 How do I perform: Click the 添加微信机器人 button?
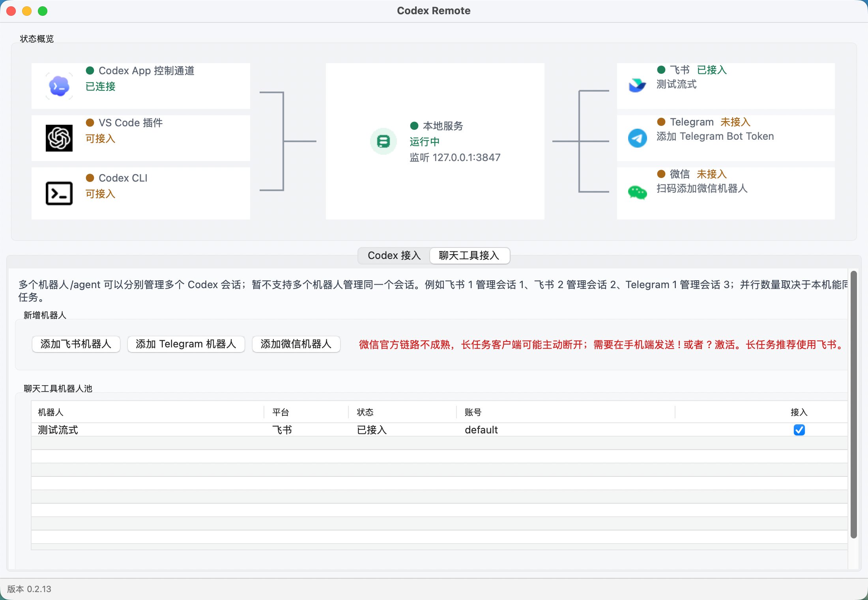coord(296,344)
